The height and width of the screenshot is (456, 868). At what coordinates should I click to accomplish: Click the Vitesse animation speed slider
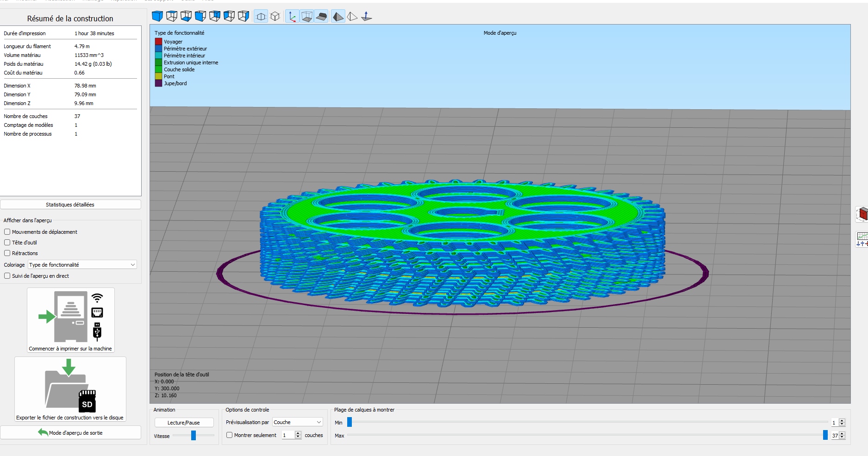pos(194,436)
